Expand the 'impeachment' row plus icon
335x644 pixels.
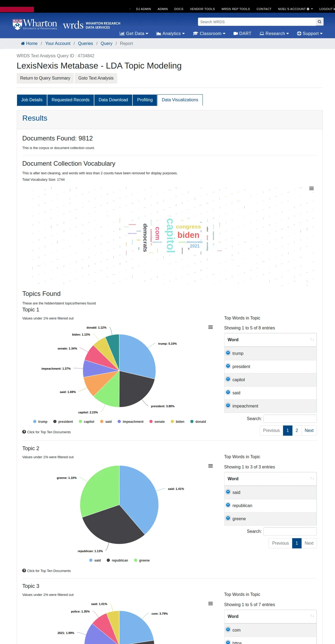pos(228,405)
